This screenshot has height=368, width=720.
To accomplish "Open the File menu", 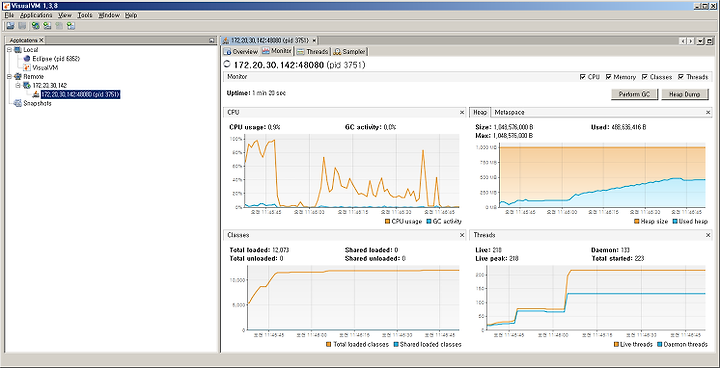I will coord(9,15).
